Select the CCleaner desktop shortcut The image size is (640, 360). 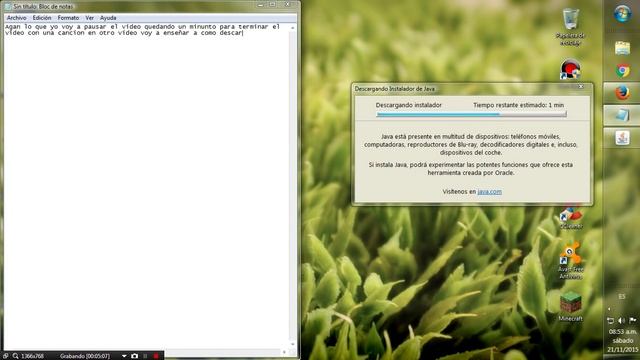point(571,217)
